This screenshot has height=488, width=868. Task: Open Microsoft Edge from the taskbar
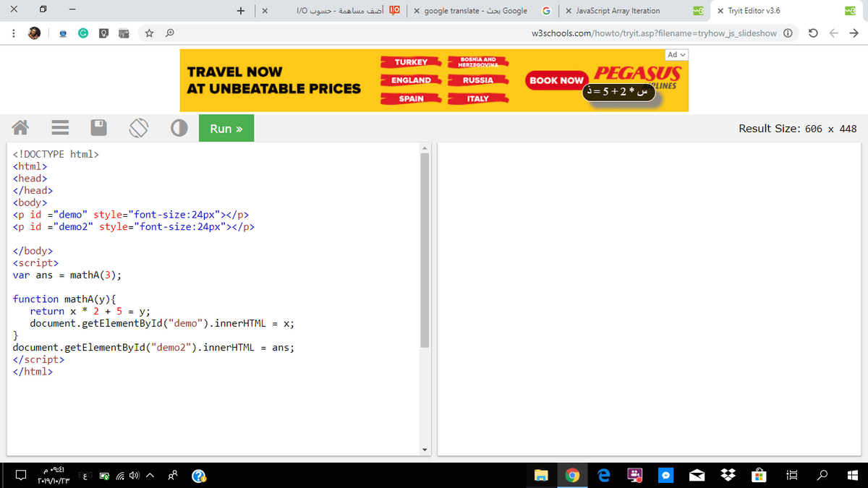(604, 476)
